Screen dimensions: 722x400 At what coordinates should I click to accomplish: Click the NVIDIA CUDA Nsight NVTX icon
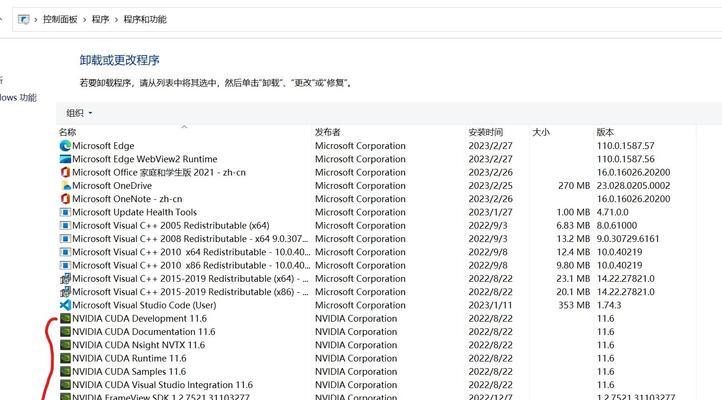[65, 345]
